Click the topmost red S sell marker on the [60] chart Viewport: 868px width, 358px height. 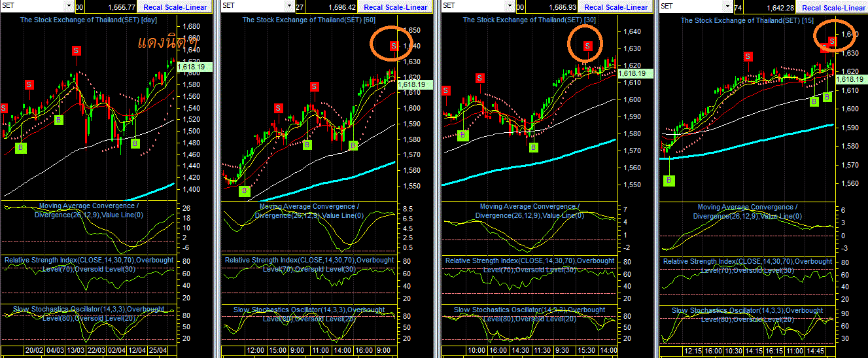pyautogui.click(x=394, y=45)
